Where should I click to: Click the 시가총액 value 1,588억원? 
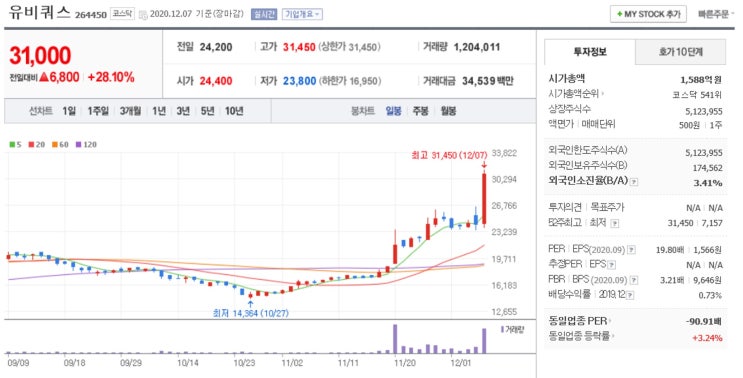[701, 80]
